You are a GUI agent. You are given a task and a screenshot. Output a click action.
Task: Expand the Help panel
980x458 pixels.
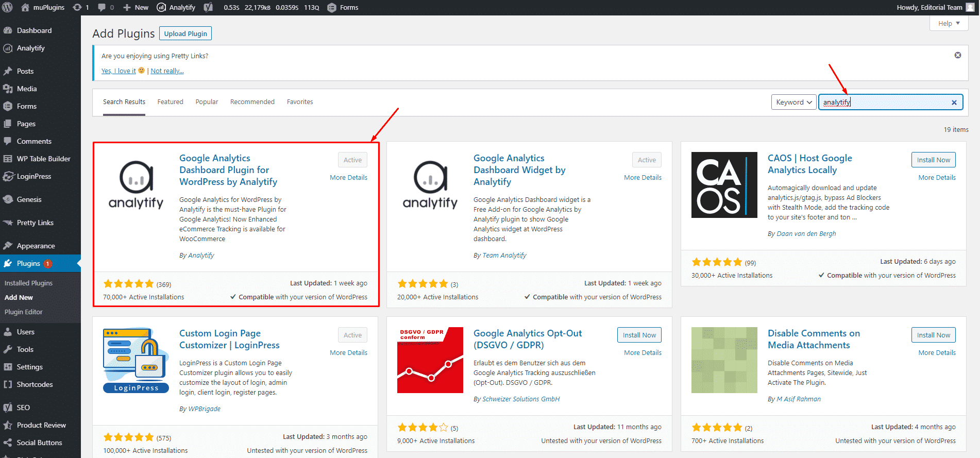[949, 23]
